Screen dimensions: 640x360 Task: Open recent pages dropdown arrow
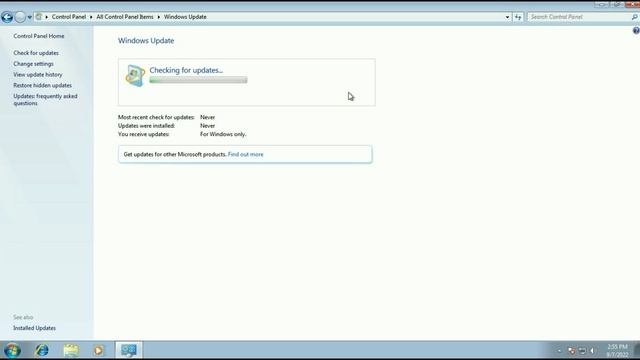[x=30, y=17]
